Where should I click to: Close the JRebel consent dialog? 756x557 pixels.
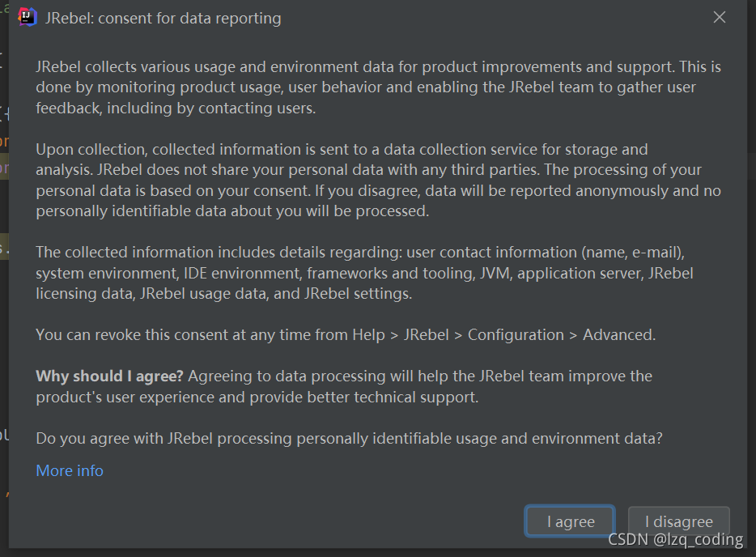[720, 17]
